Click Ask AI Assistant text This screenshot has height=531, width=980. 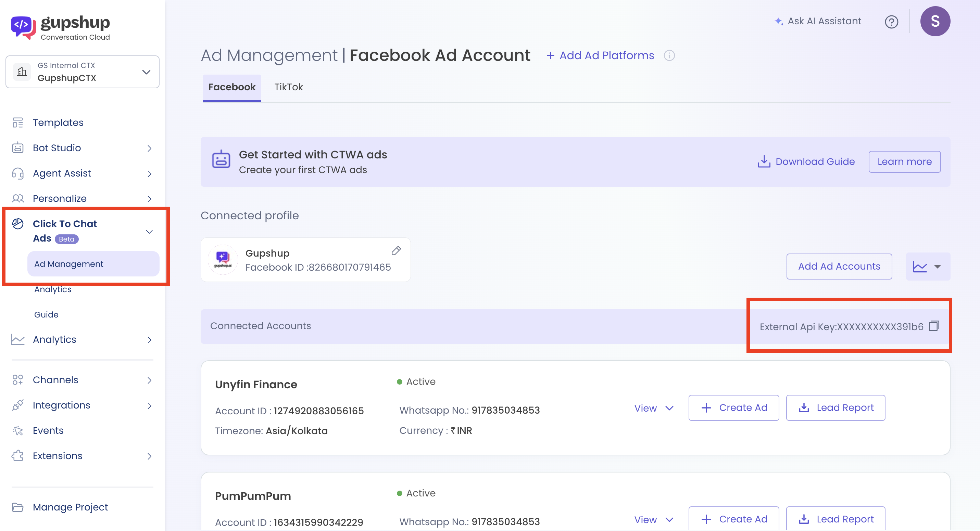pos(825,21)
